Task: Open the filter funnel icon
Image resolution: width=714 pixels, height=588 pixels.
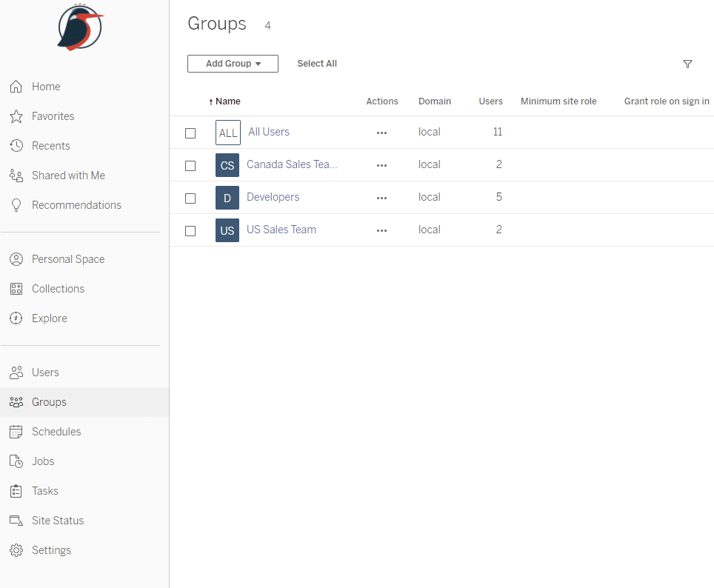Action: [x=687, y=64]
